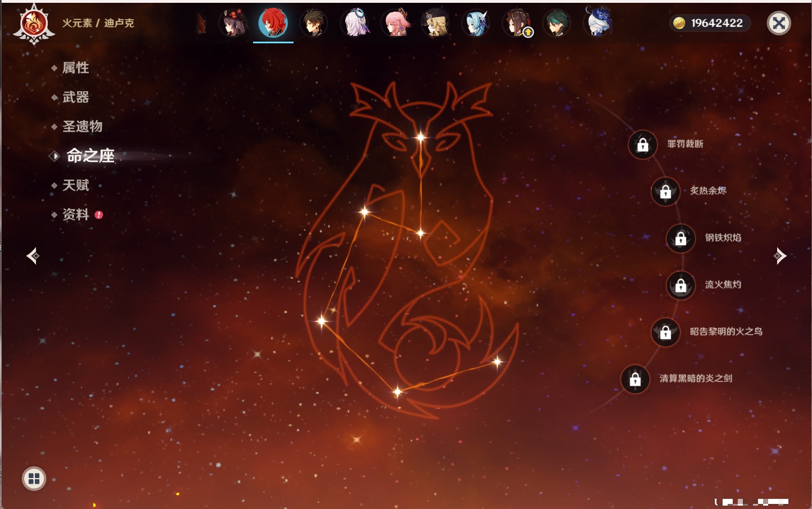
Task: Select the dark-green-haired Xiao avatar
Action: tap(557, 23)
